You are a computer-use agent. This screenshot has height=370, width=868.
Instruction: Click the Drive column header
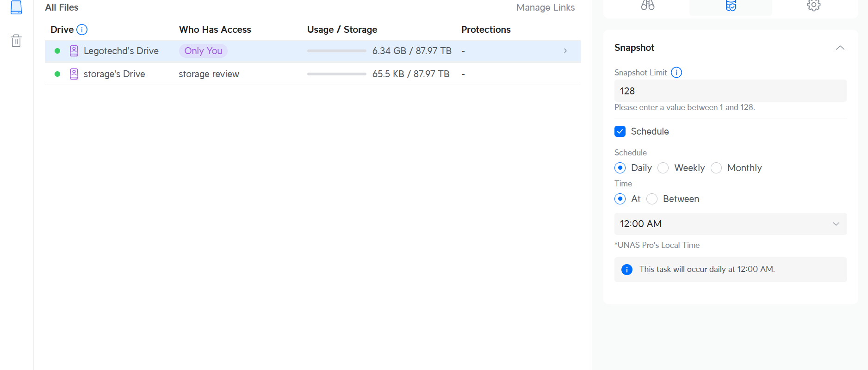pyautogui.click(x=62, y=30)
